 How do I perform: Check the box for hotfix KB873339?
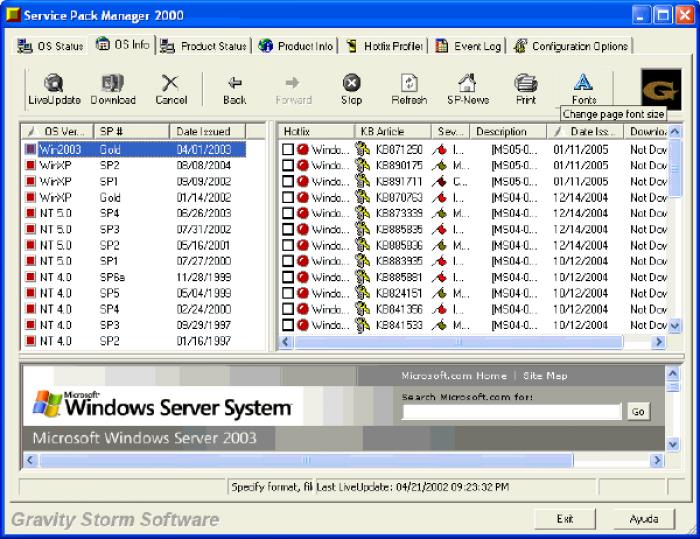[x=288, y=213]
